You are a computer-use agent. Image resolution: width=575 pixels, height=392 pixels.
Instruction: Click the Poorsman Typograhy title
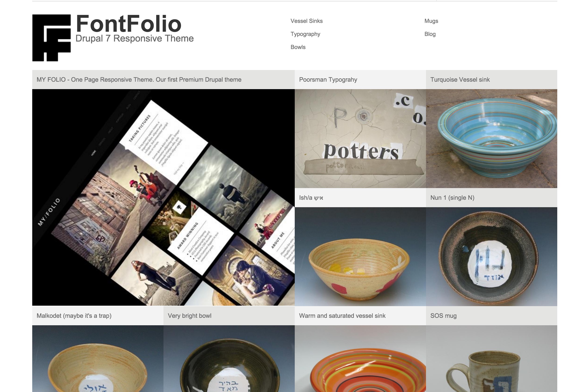click(328, 80)
